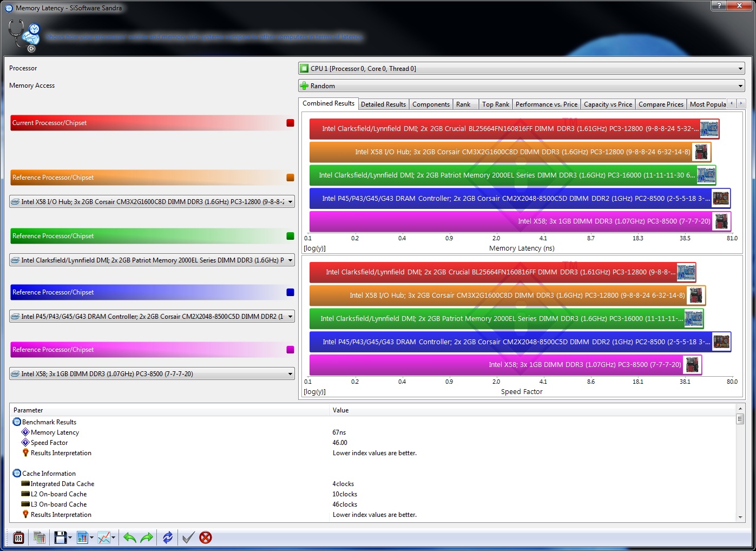Open the Intel X58 I/O Hub reference dropdown
Image resolution: width=756 pixels, height=551 pixels.
[152, 202]
